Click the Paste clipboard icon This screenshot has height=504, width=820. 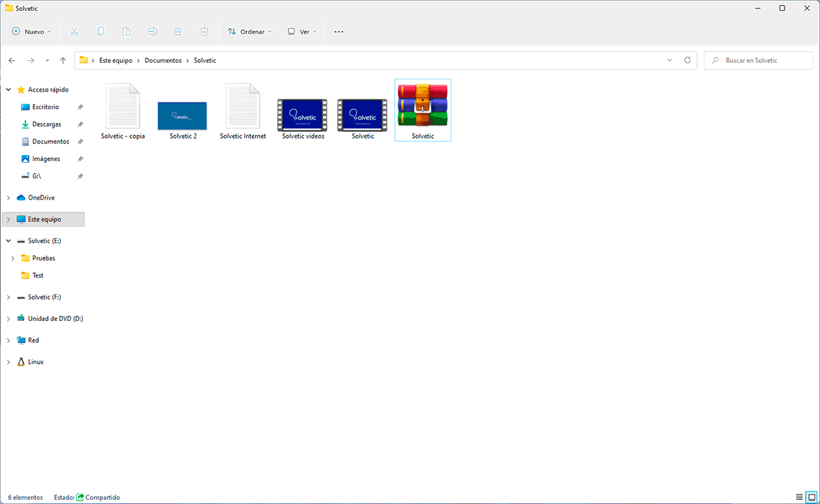126,31
